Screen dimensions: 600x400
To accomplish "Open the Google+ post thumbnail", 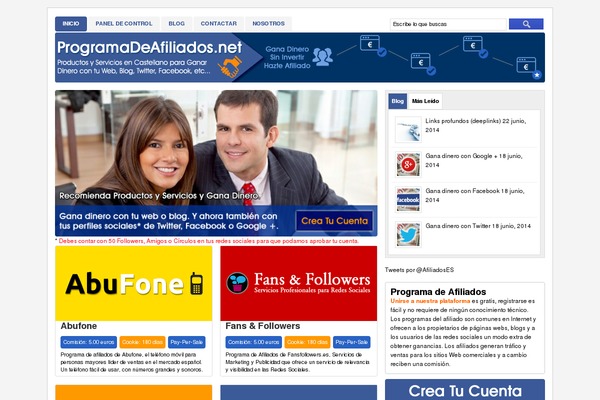I will 408,165.
